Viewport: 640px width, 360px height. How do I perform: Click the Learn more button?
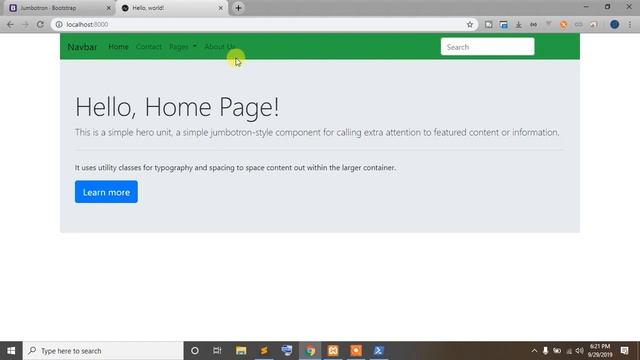[106, 192]
